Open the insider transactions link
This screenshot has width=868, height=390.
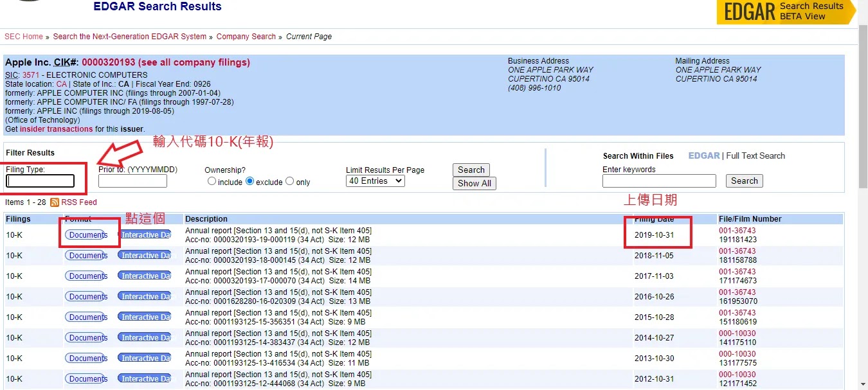tap(57, 129)
